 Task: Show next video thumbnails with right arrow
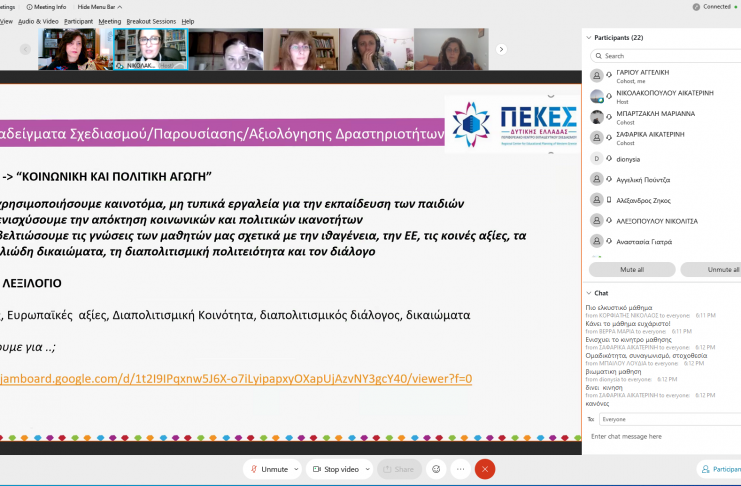[501, 49]
